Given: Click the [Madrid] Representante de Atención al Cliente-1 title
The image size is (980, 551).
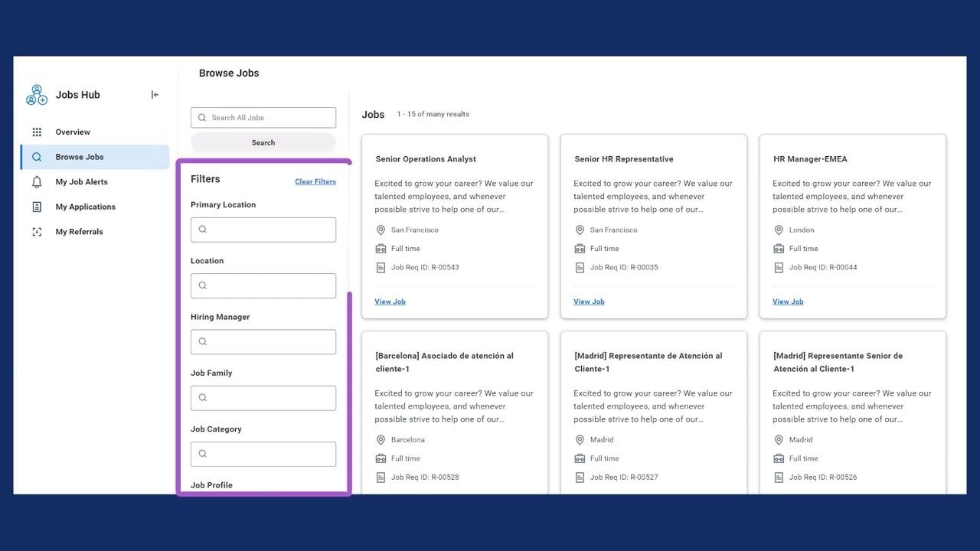Looking at the screenshot, I should click(x=648, y=362).
